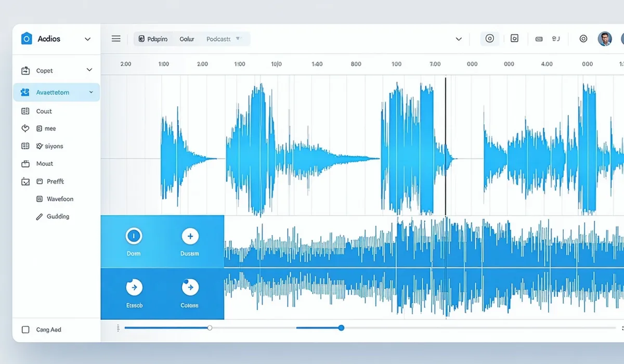Click the Dom track label
Image resolution: width=624 pixels, height=364 pixels.
pos(134,254)
